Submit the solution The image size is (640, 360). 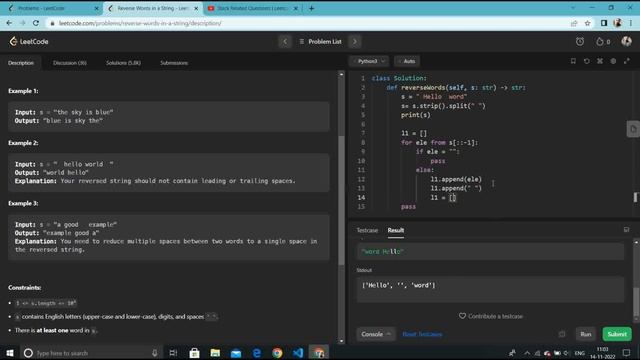click(617, 334)
